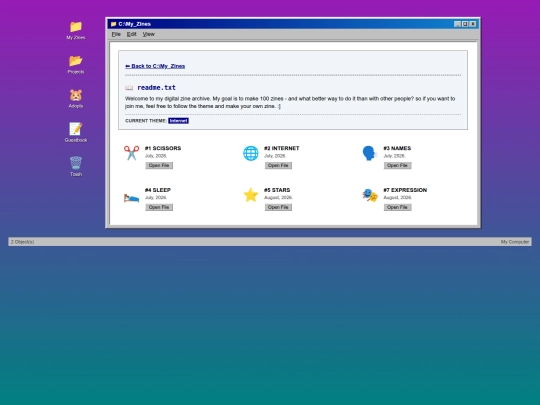Viewport: 540px width, 405px height.
Task: Open the Edit menu
Action: (132, 34)
